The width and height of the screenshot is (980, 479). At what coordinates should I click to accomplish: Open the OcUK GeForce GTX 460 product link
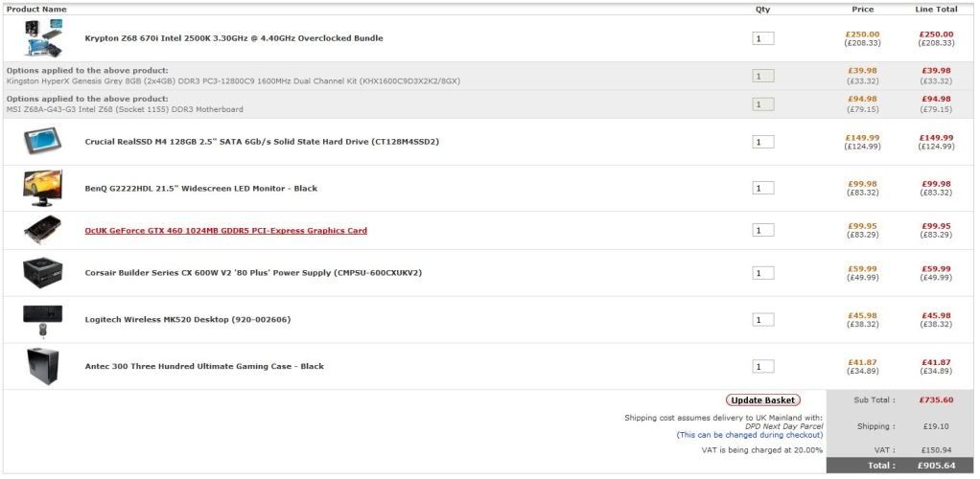coord(225,231)
